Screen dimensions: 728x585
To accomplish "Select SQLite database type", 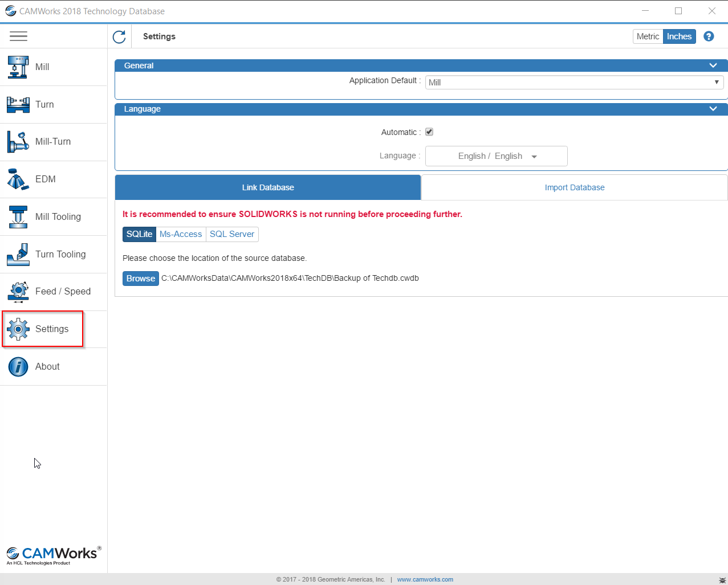I will click(139, 234).
